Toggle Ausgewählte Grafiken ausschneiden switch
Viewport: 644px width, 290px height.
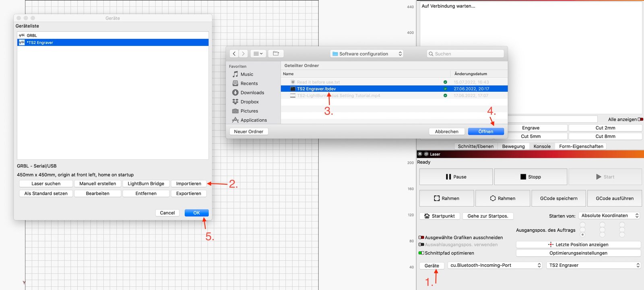[x=421, y=238]
